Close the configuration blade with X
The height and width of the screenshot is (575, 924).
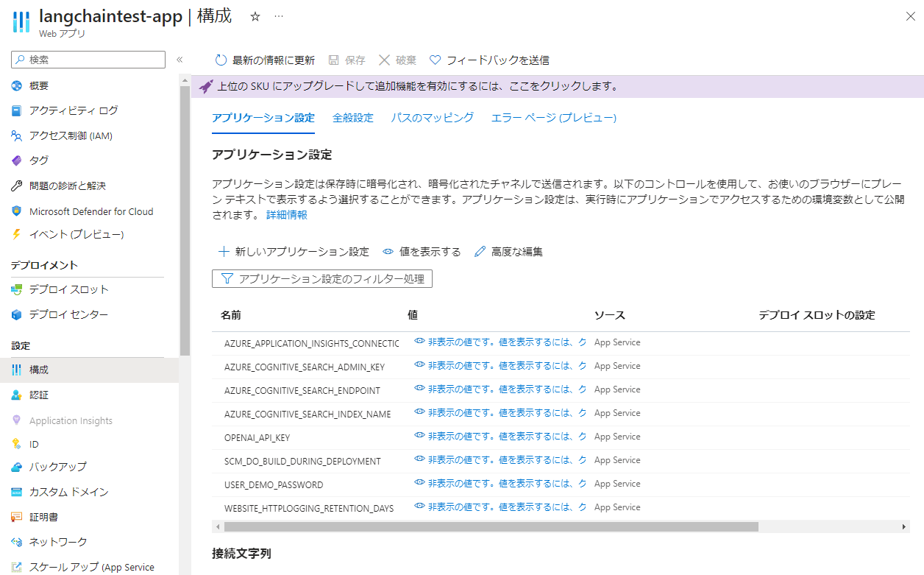[910, 15]
